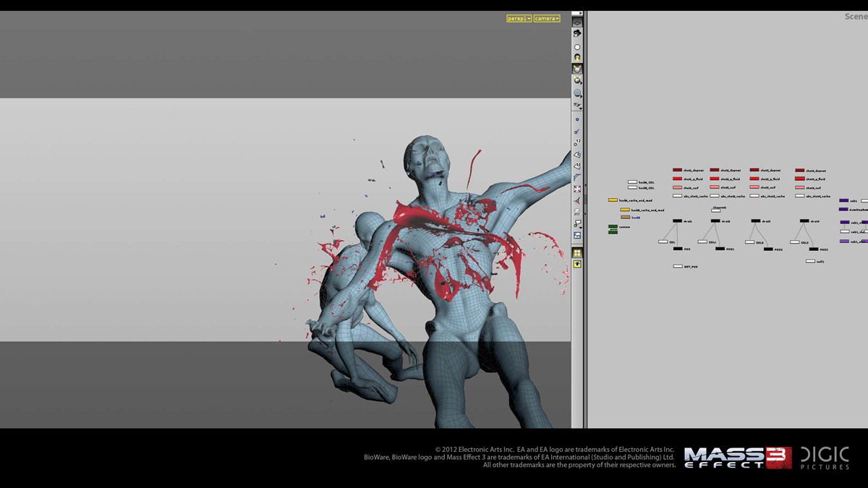
Task: Click the origin axis gnomon icon
Action: pyautogui.click(x=577, y=200)
